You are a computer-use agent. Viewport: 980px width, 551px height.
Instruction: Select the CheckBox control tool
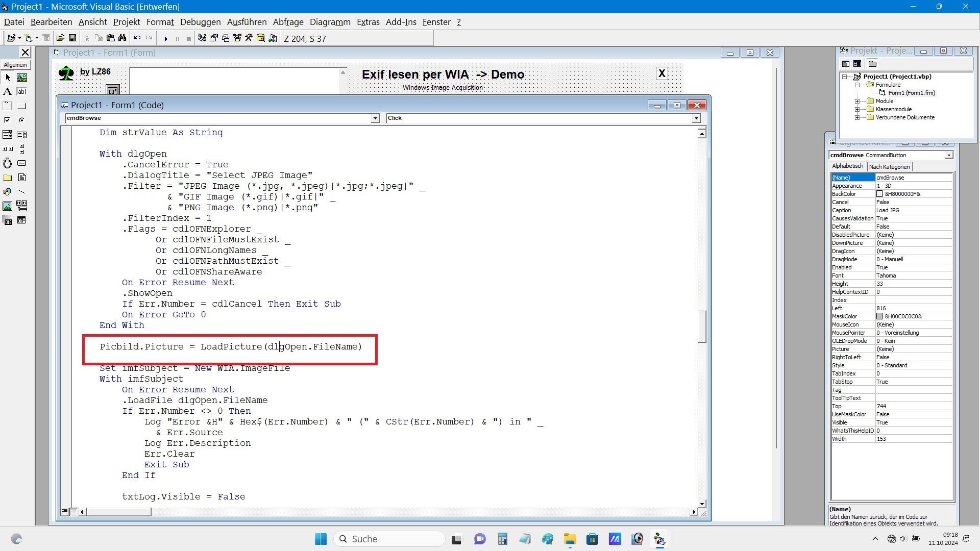click(x=7, y=120)
